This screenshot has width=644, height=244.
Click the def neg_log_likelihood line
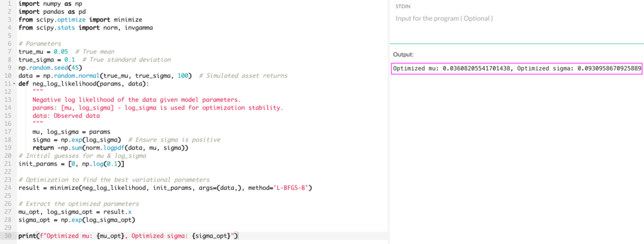tap(84, 84)
